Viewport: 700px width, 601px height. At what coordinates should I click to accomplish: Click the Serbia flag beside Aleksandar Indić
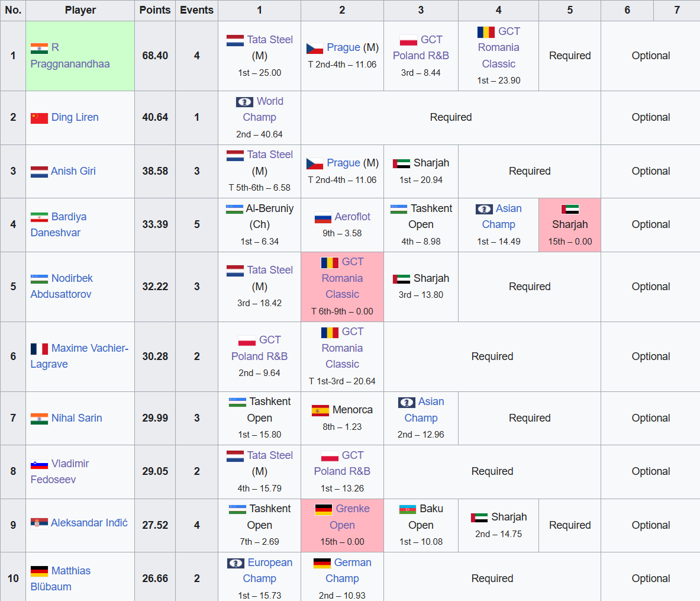coord(39,523)
